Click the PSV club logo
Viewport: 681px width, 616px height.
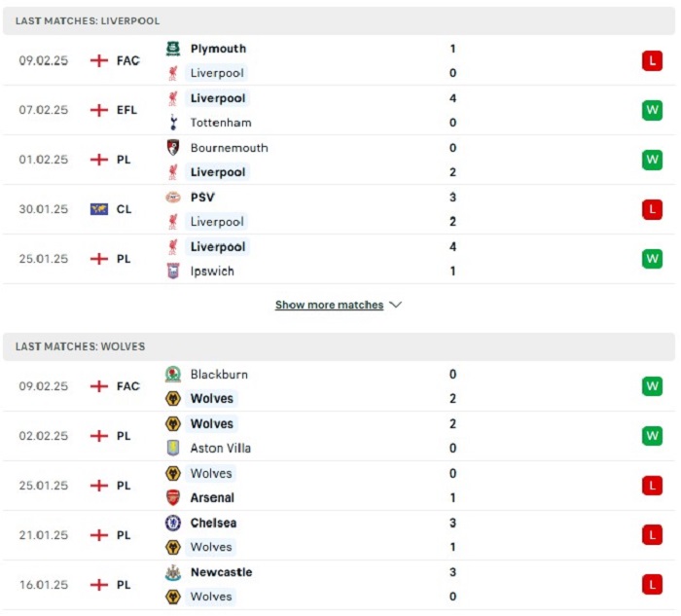click(173, 198)
